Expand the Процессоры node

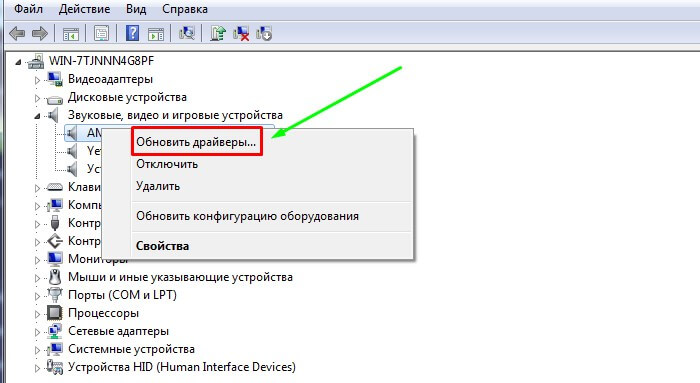tap(38, 314)
